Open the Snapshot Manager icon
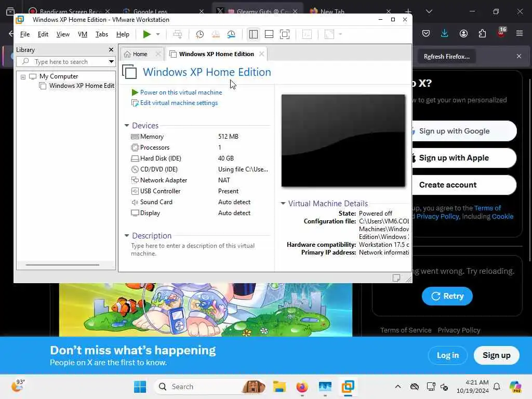The height and width of the screenshot is (399, 532). click(231, 34)
